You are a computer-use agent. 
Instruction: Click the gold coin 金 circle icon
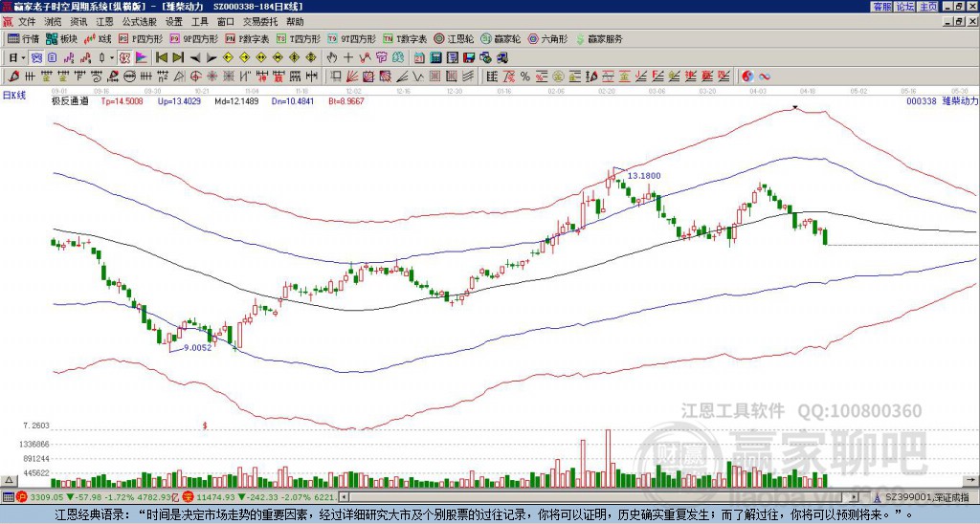pyautogui.click(x=558, y=76)
